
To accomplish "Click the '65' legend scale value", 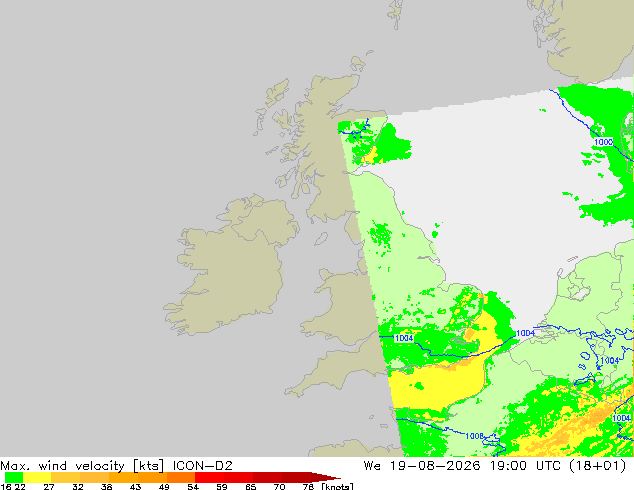I will 251,486.
